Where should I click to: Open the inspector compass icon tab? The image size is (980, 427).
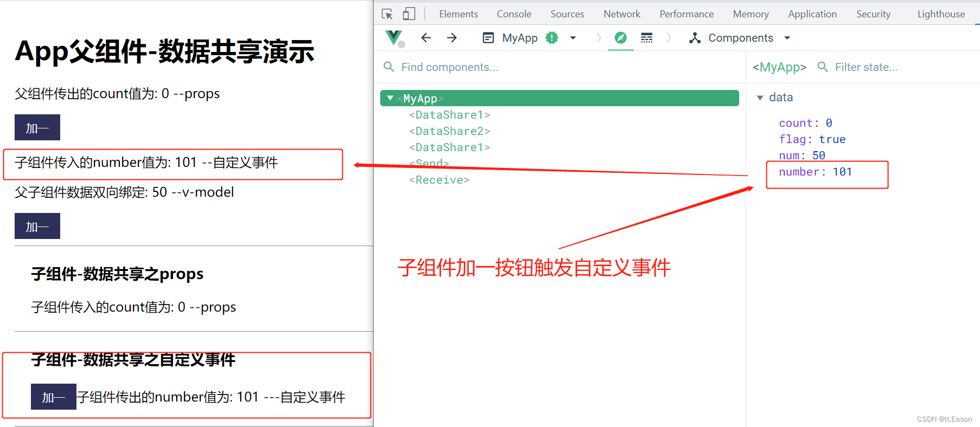[620, 38]
